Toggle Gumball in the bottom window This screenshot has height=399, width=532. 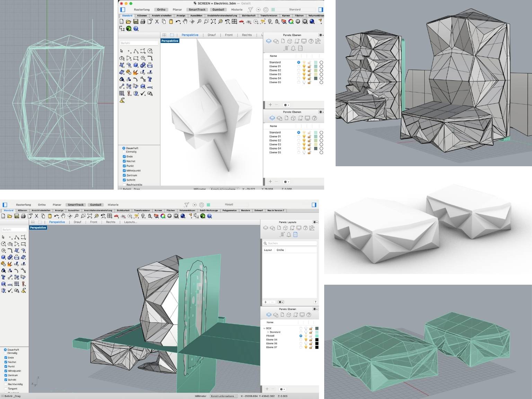tap(96, 205)
